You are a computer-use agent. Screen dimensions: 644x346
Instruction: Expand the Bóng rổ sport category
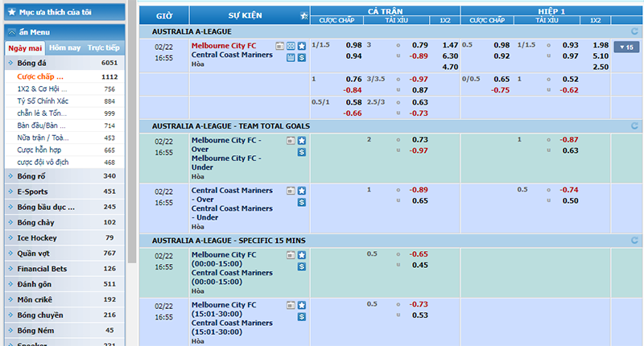pyautogui.click(x=64, y=176)
